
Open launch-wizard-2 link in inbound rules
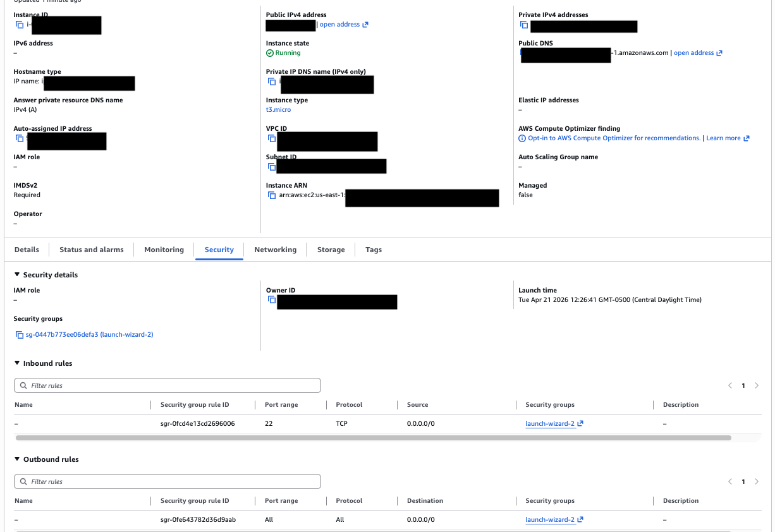pyautogui.click(x=550, y=424)
